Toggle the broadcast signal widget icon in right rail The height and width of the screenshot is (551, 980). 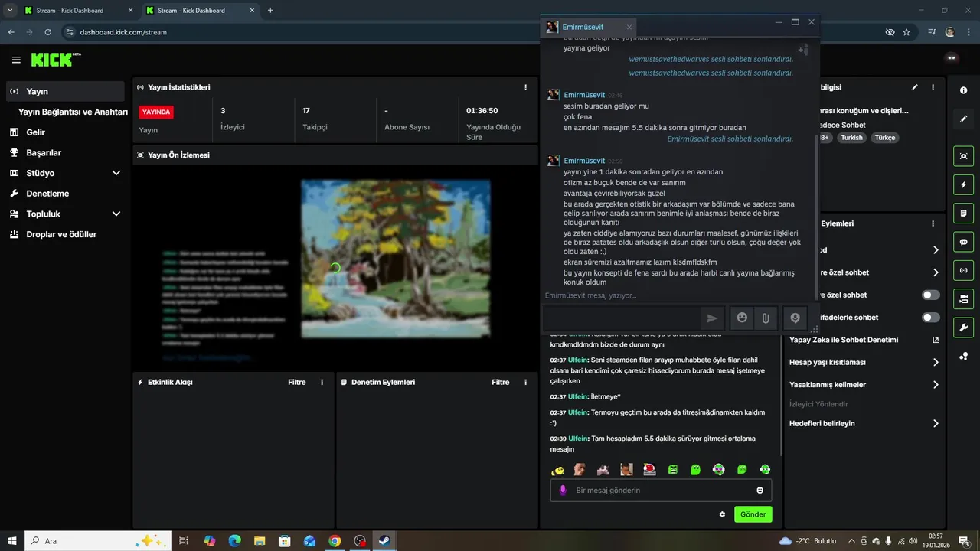click(963, 270)
